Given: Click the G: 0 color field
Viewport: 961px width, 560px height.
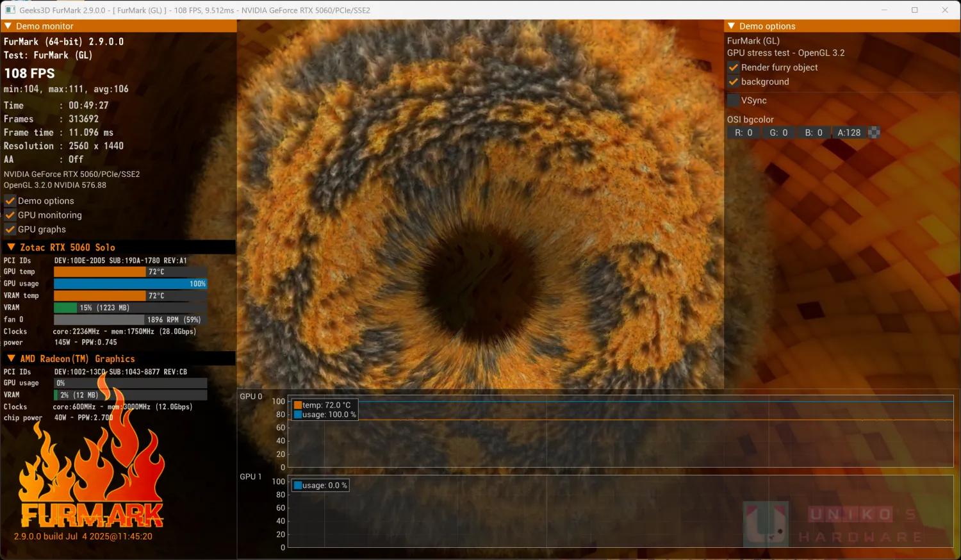Looking at the screenshot, I should point(778,133).
